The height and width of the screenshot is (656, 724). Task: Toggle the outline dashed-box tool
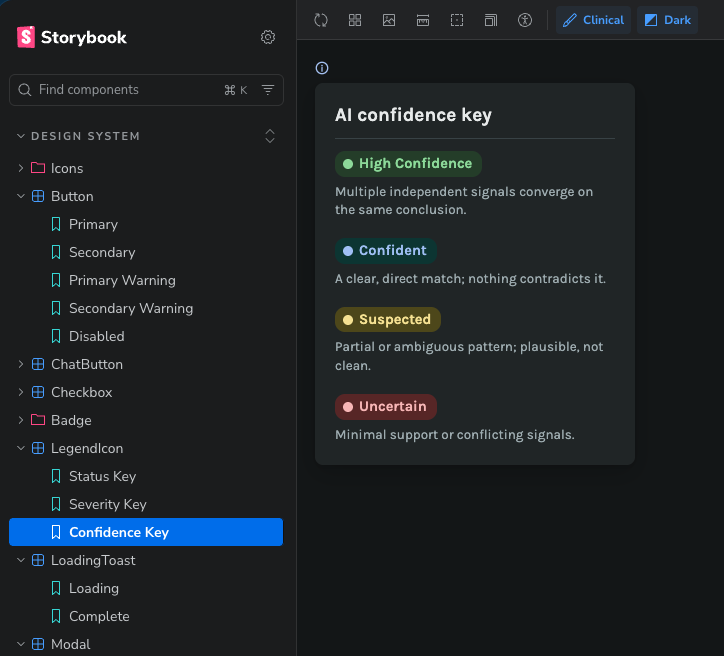pyautogui.click(x=457, y=20)
